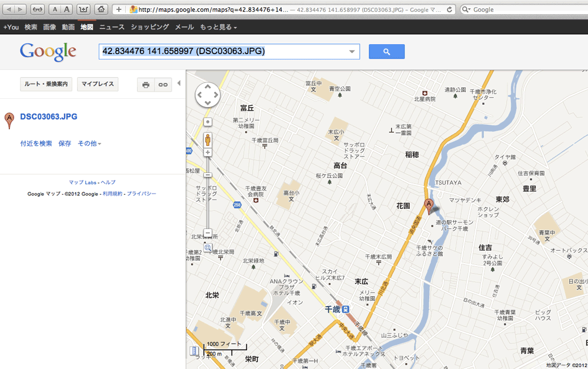Screen dimensions: 588x369
Task: Open the Reading List glasses icon
Action: coord(38,9)
